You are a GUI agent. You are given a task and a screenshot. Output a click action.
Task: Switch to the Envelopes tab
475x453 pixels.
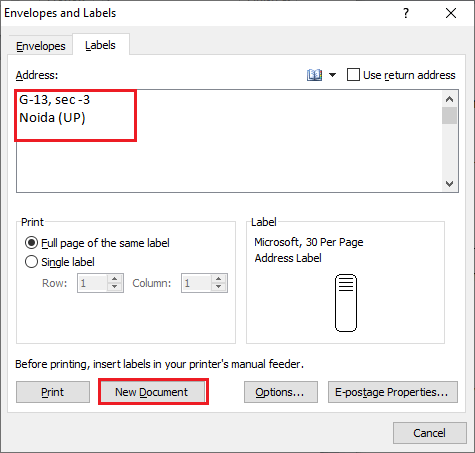pos(41,46)
